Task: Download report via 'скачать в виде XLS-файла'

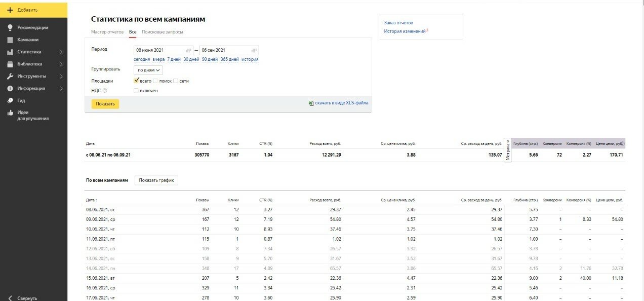Action: coord(342,103)
